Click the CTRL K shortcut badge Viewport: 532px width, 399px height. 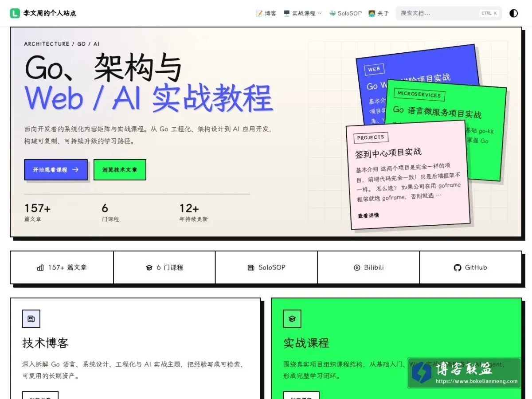coord(489,13)
